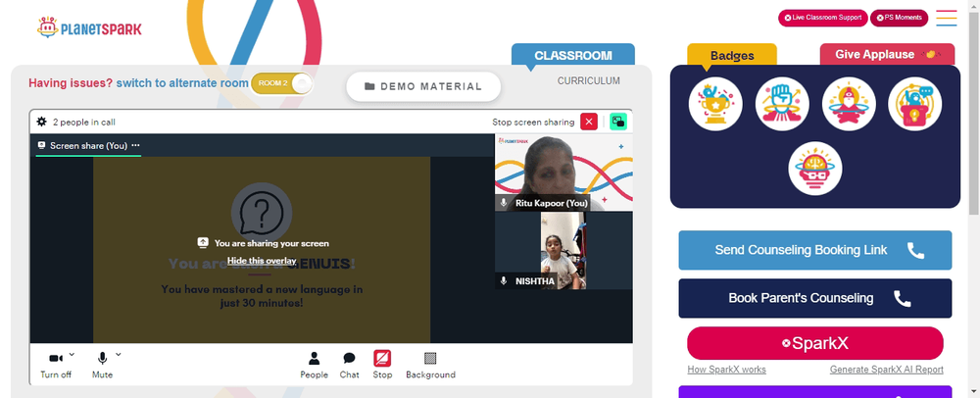This screenshot has height=398, width=980.
Task: Click the '2 people in call' text
Action: coord(83,122)
